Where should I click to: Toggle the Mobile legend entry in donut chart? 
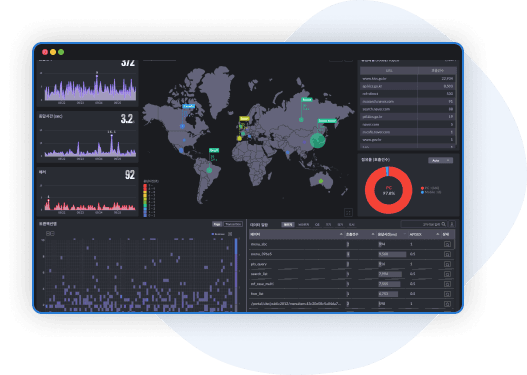431,193
